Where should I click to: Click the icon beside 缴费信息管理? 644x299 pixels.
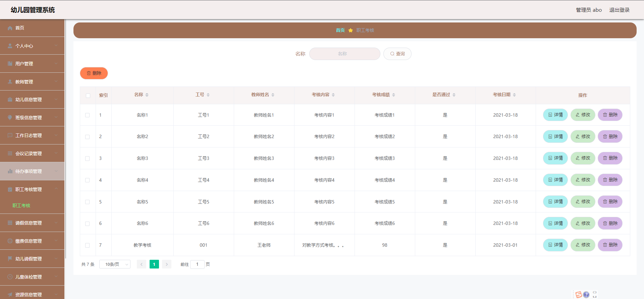click(10, 241)
